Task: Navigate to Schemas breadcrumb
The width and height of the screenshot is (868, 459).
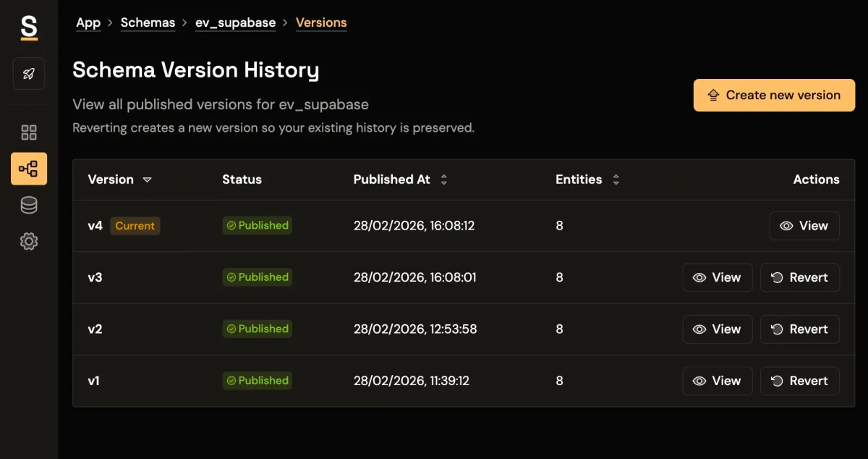Action: [x=148, y=22]
